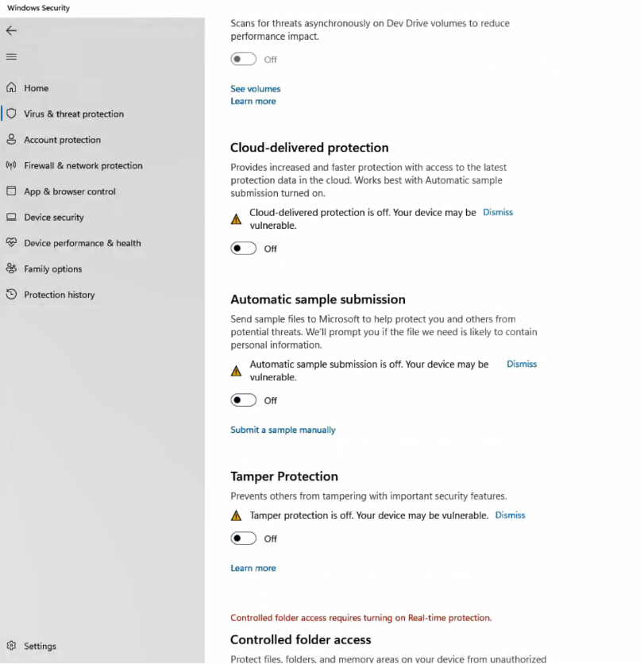Click the See volumes link

click(256, 89)
